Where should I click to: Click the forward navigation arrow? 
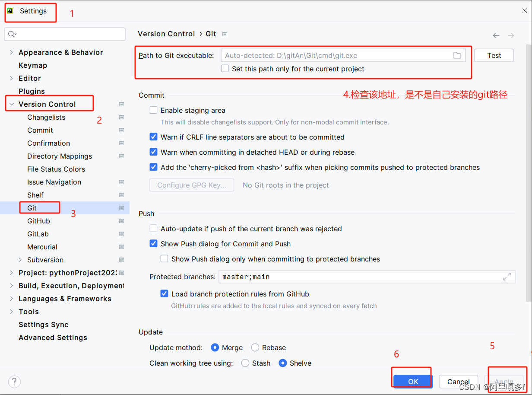coord(511,35)
